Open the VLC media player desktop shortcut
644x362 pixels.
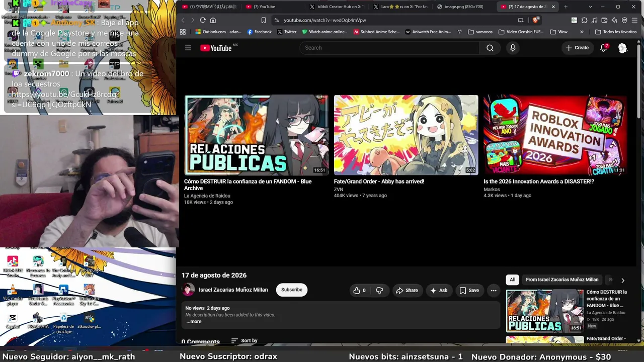pyautogui.click(x=13, y=295)
